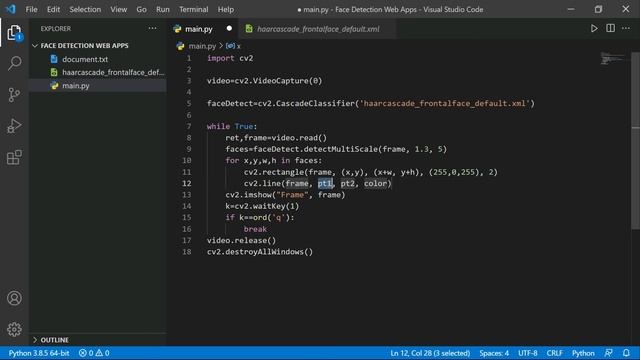This screenshot has height=360, width=640.
Task: Click line number 12 in gutter
Action: [187, 183]
